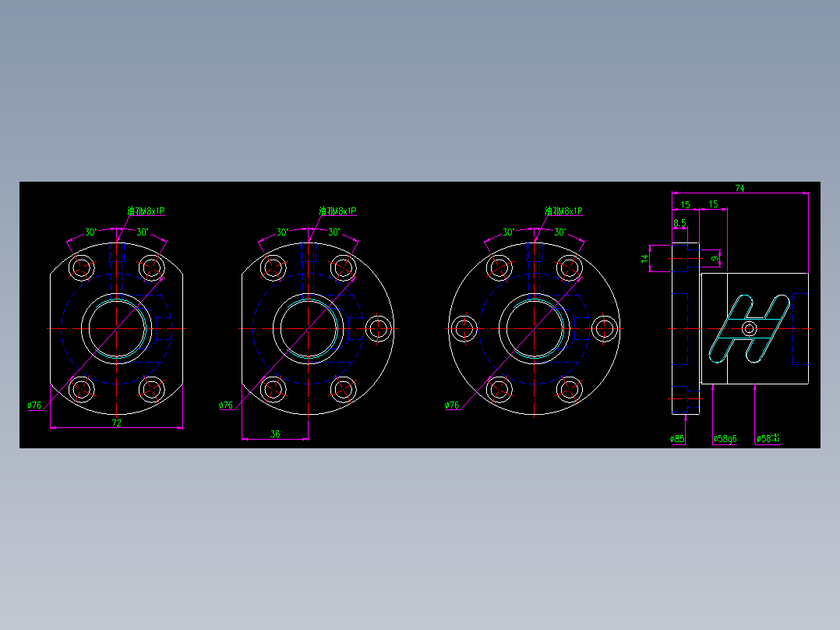The height and width of the screenshot is (630, 840).
Task: Click the ø76 callout under the middle flange view
Action: coord(224,405)
